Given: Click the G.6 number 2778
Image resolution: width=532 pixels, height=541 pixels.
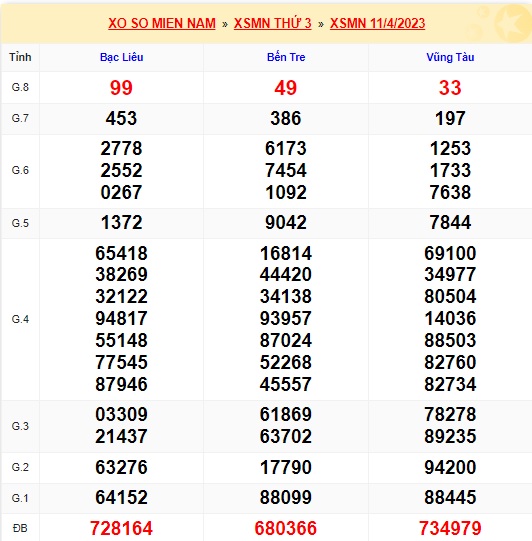Looking at the screenshot, I should (x=121, y=148).
